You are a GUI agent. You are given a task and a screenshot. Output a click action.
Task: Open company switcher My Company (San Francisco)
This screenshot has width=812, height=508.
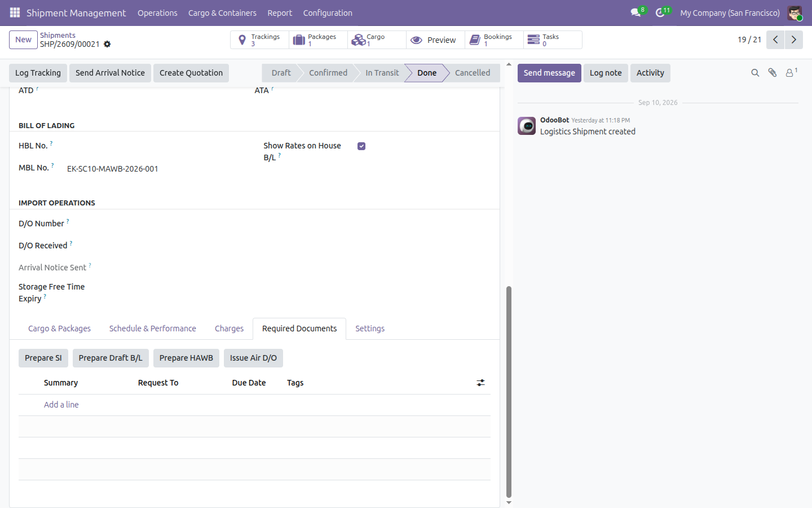(x=730, y=12)
